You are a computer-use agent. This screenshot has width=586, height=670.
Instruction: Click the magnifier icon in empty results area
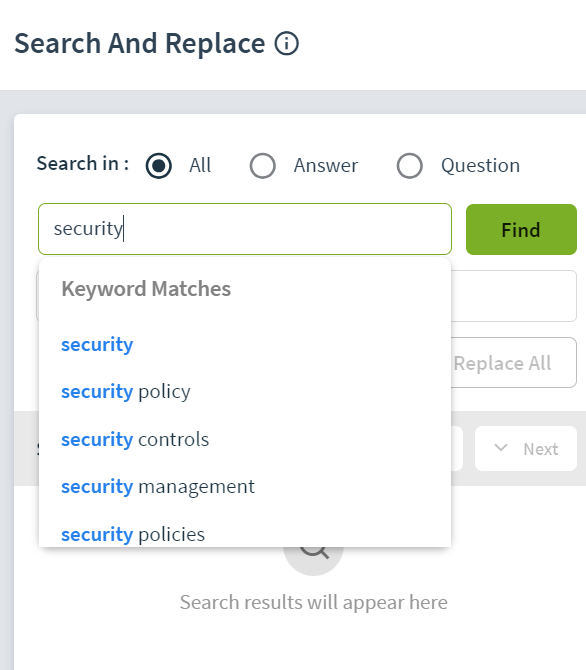point(314,551)
